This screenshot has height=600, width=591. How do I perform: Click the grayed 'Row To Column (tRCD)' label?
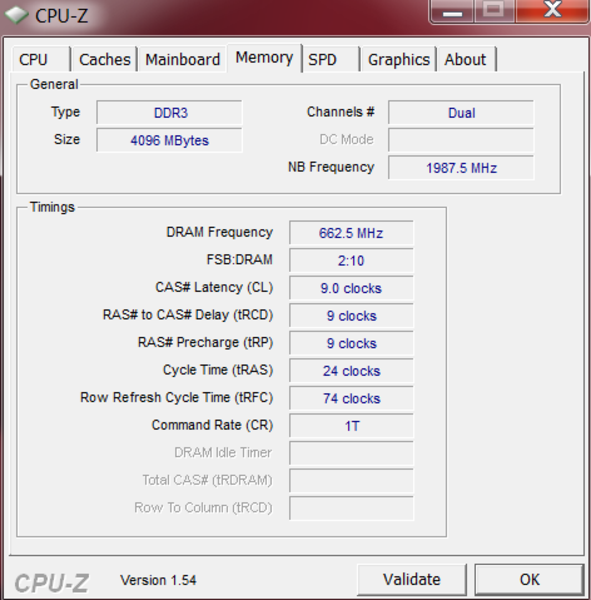(203, 507)
